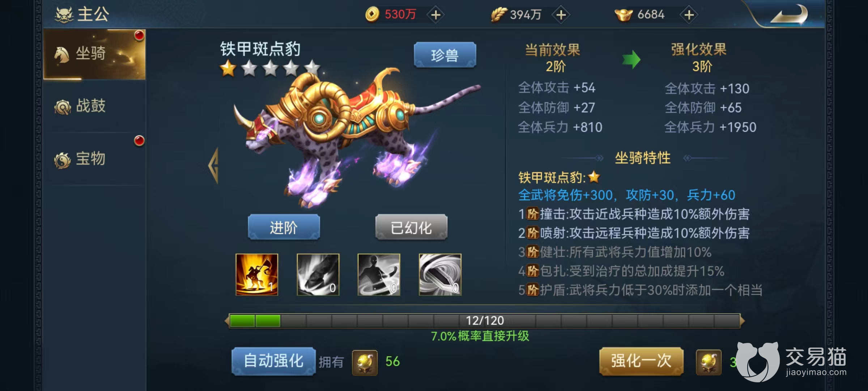The image size is (868, 391).
Task: Select the third grey figure skill icon
Action: [x=379, y=275]
